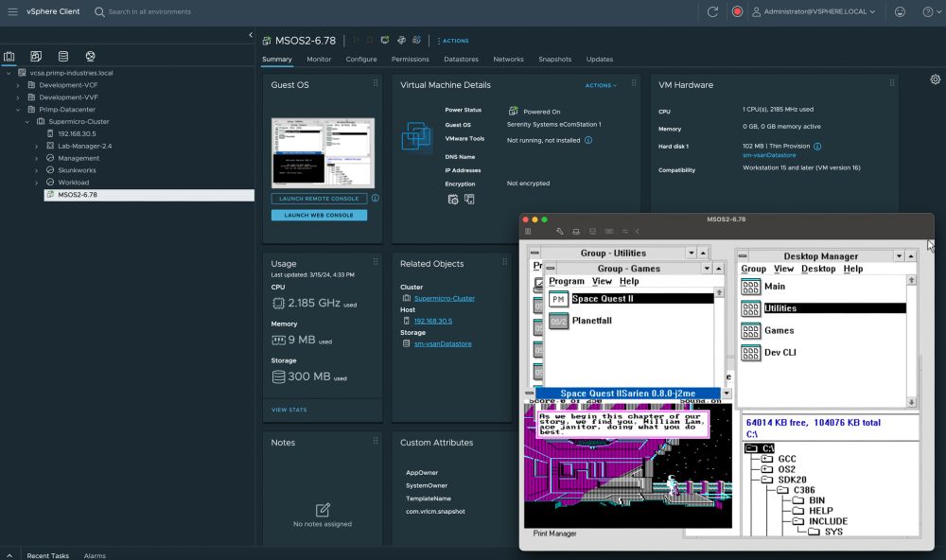Expand the Development-VCF datacenter node
The image size is (946, 560).
pyautogui.click(x=18, y=85)
